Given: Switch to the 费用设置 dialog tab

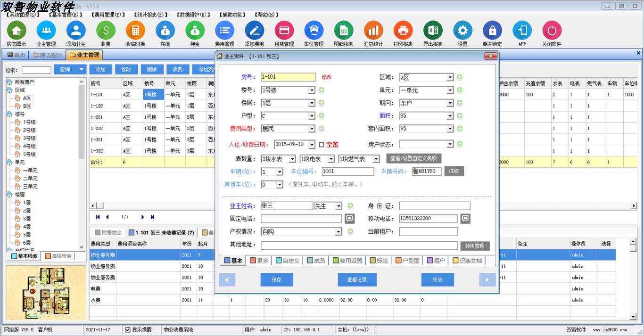Looking at the screenshot, I should pyautogui.click(x=347, y=261).
